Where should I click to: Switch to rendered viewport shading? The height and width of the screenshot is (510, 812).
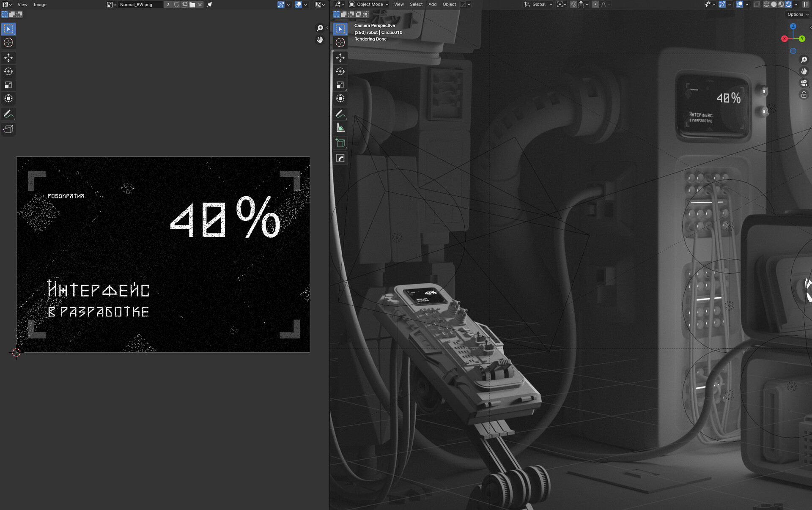pyautogui.click(x=788, y=4)
